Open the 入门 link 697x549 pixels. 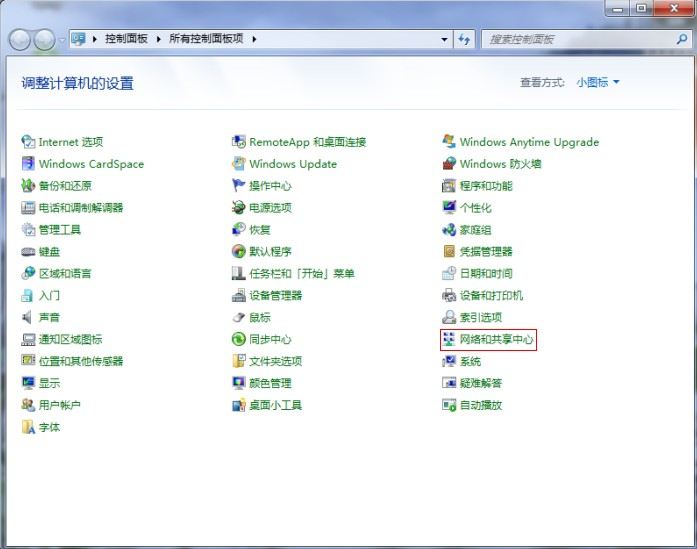pyautogui.click(x=49, y=296)
